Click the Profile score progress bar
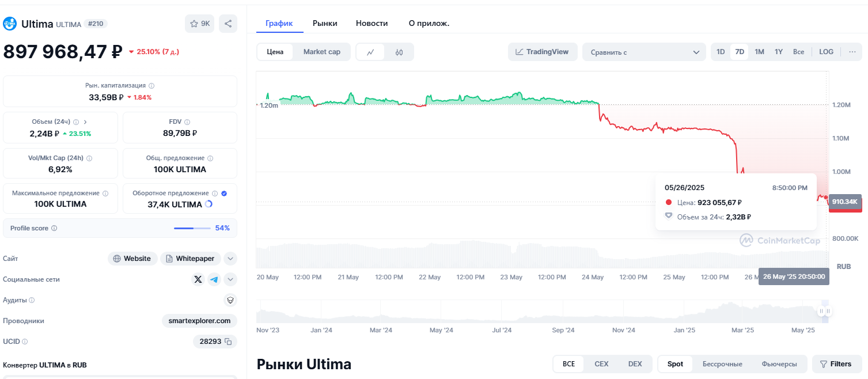 (x=192, y=228)
